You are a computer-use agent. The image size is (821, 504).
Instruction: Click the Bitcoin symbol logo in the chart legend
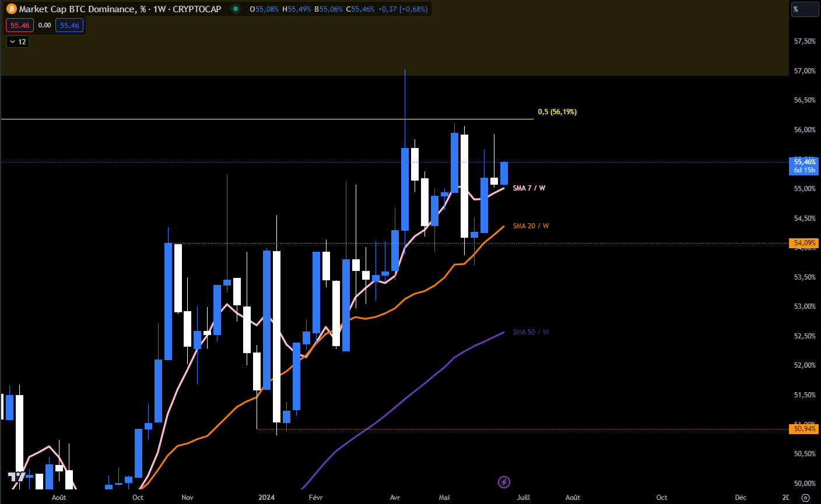pos(11,9)
